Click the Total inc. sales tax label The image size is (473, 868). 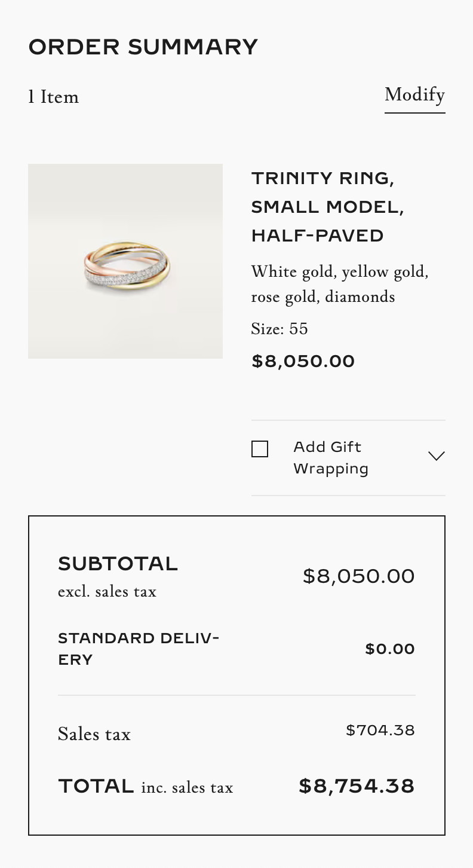coord(145,787)
